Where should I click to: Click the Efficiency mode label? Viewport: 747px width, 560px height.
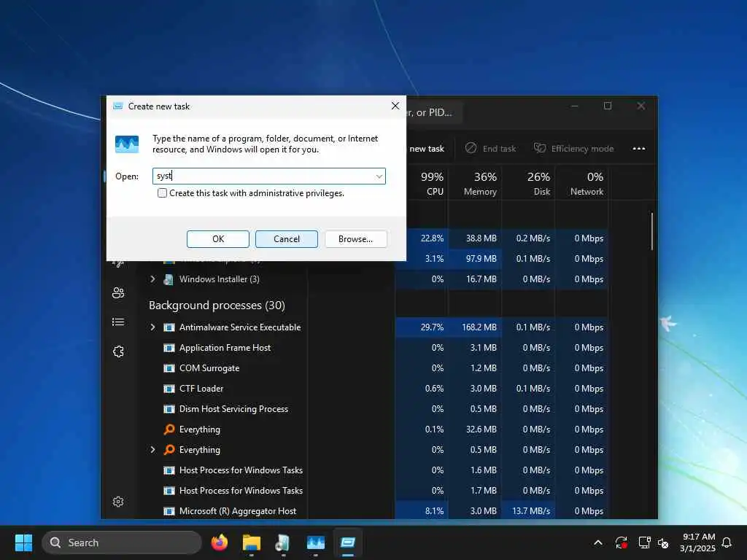point(582,149)
